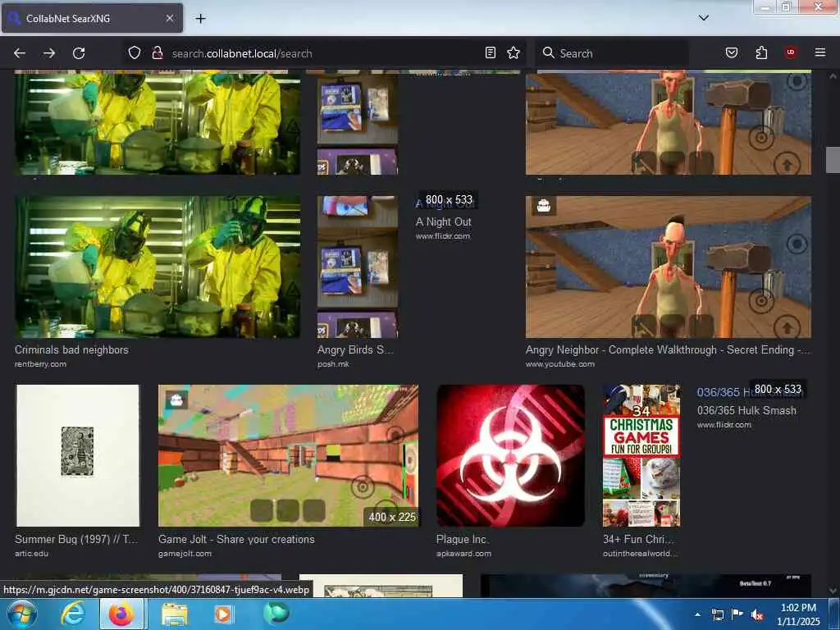
Task: Open Action Center flag tray icon
Action: pos(737,614)
